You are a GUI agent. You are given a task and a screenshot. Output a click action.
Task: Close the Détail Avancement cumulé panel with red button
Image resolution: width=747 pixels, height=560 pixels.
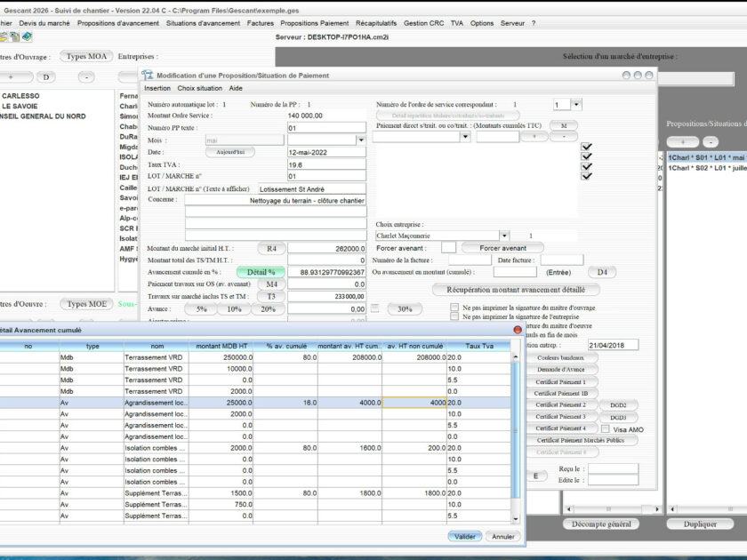(x=518, y=330)
